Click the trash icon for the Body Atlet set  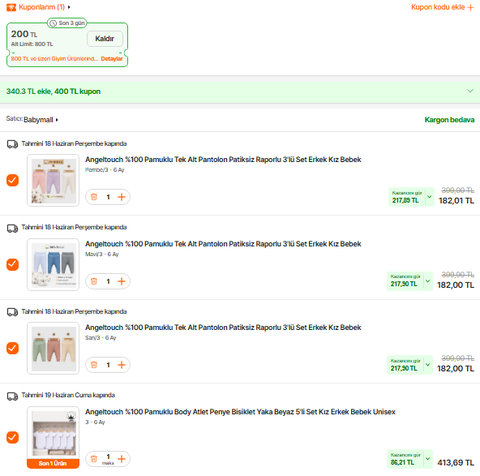[94, 459]
